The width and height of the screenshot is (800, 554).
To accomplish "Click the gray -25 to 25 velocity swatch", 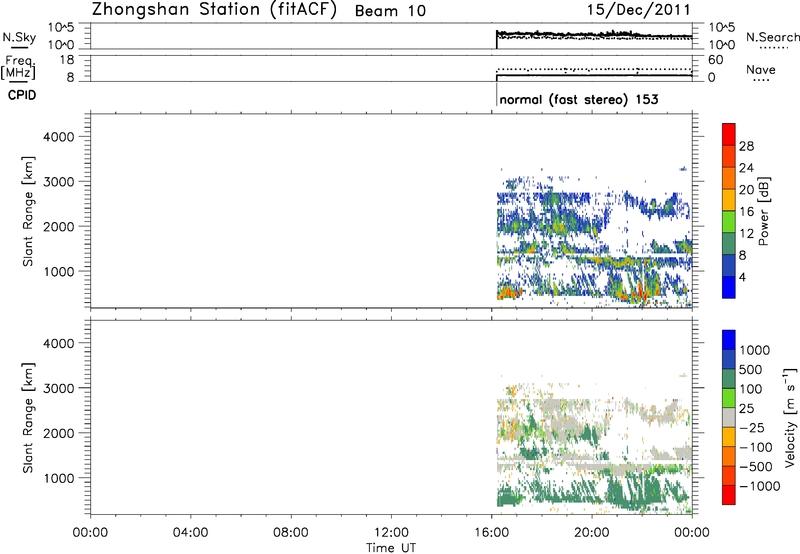I will coord(729,417).
